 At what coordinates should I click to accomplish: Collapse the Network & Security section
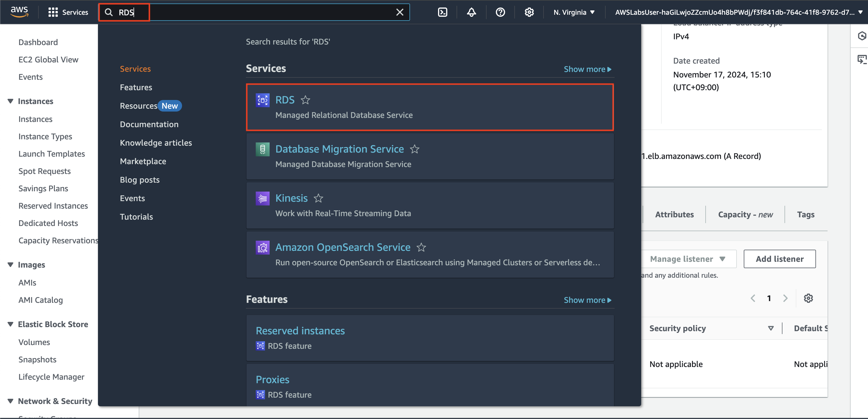tap(10, 401)
